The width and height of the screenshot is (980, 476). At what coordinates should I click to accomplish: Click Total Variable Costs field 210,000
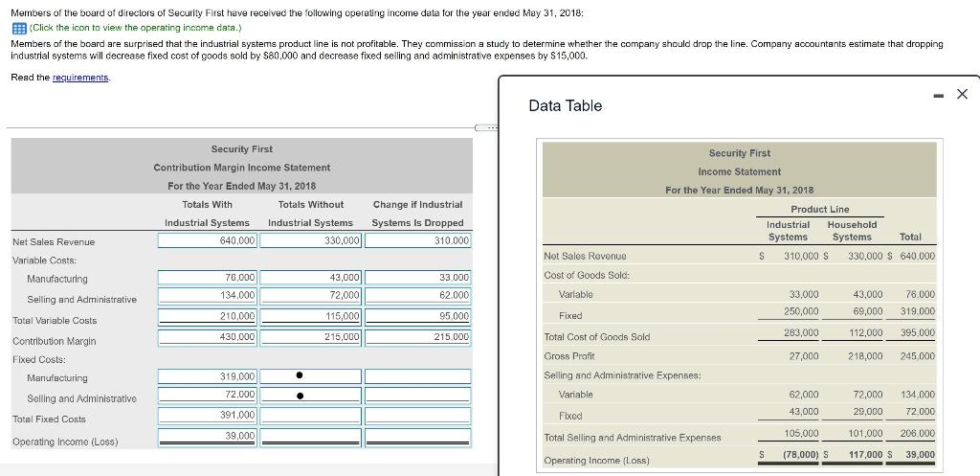click(x=208, y=316)
